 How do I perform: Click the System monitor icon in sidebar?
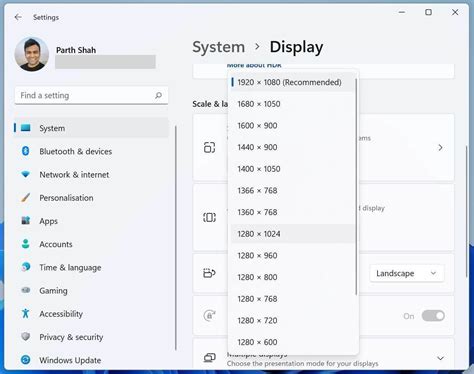point(26,128)
